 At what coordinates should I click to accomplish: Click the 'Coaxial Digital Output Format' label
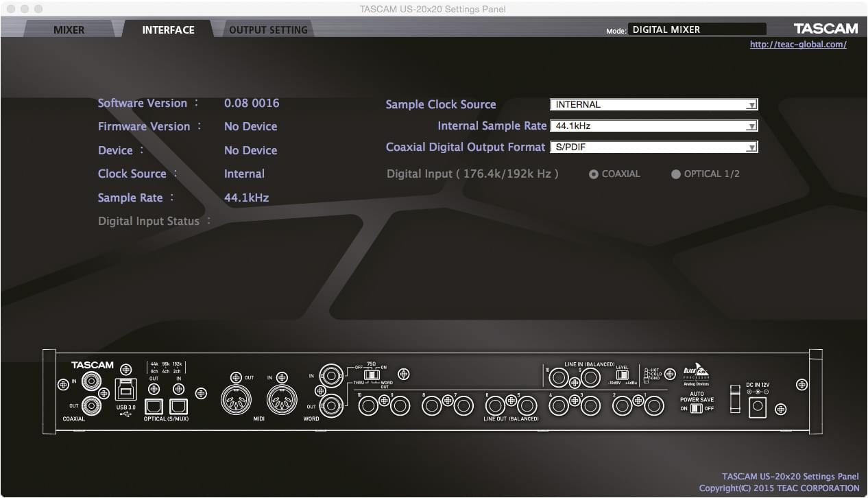click(x=466, y=147)
